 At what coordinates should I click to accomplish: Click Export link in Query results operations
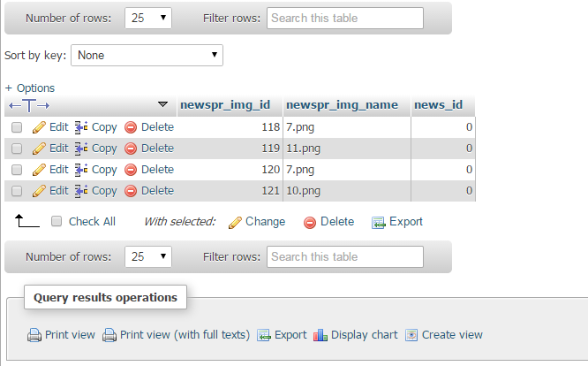click(x=290, y=335)
